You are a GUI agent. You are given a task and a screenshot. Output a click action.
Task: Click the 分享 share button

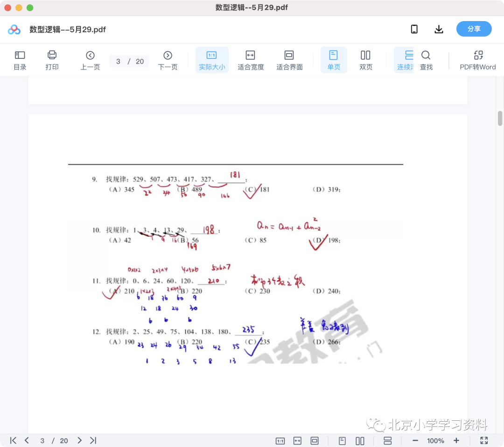(474, 29)
